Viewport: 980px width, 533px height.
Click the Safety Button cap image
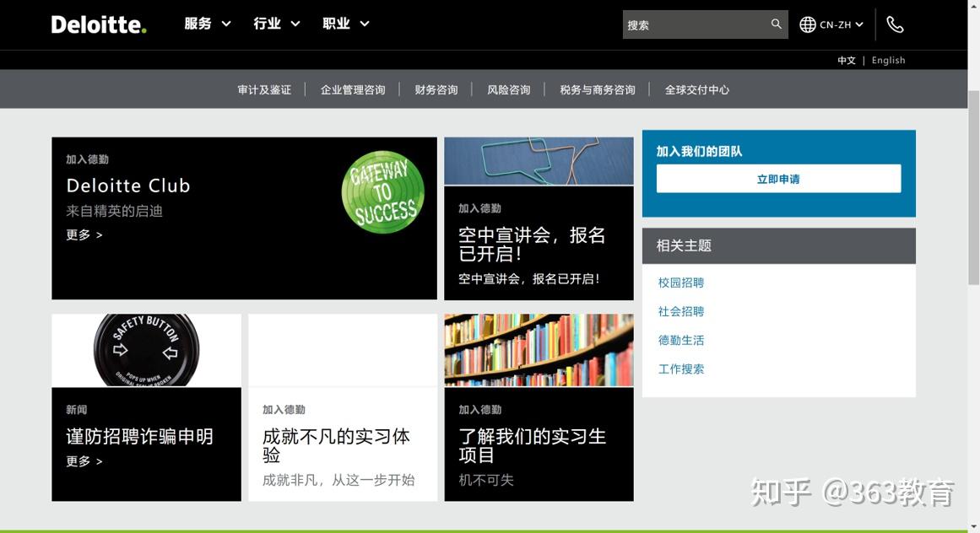[146, 350]
